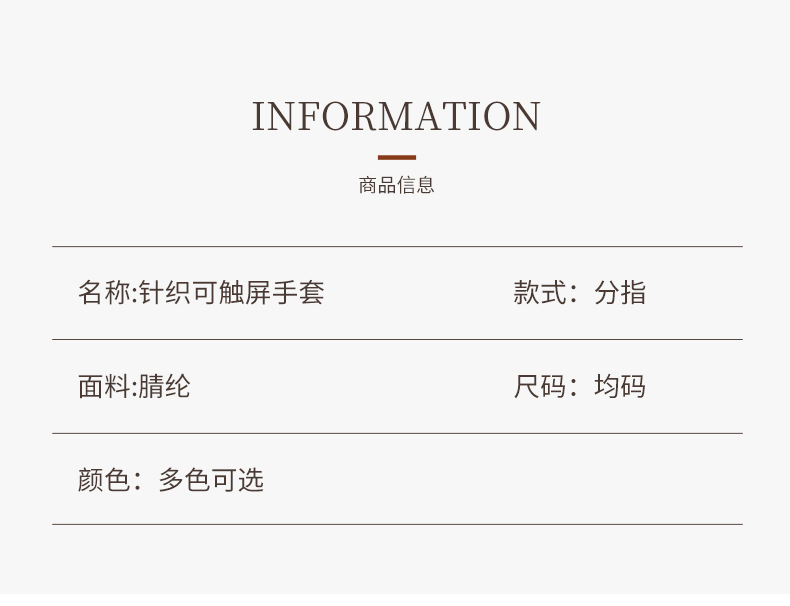
Task: Click the divider line below the 名称 row
Action: (397, 340)
